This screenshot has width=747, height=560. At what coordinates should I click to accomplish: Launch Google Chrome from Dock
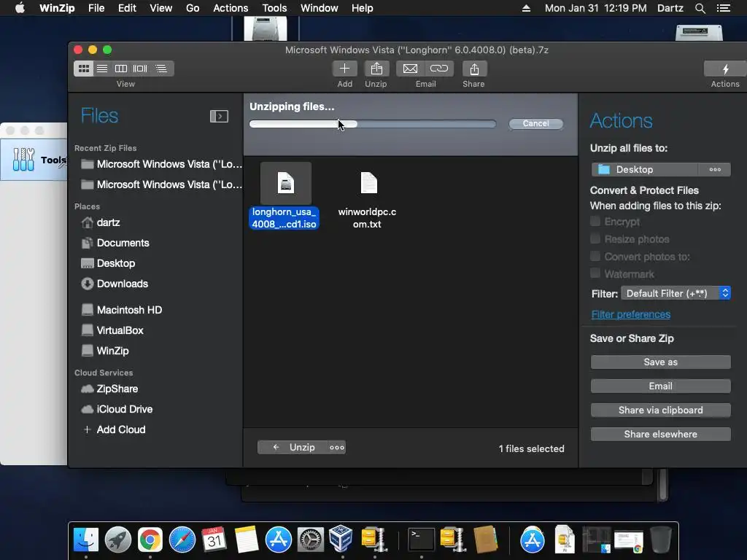click(150, 540)
